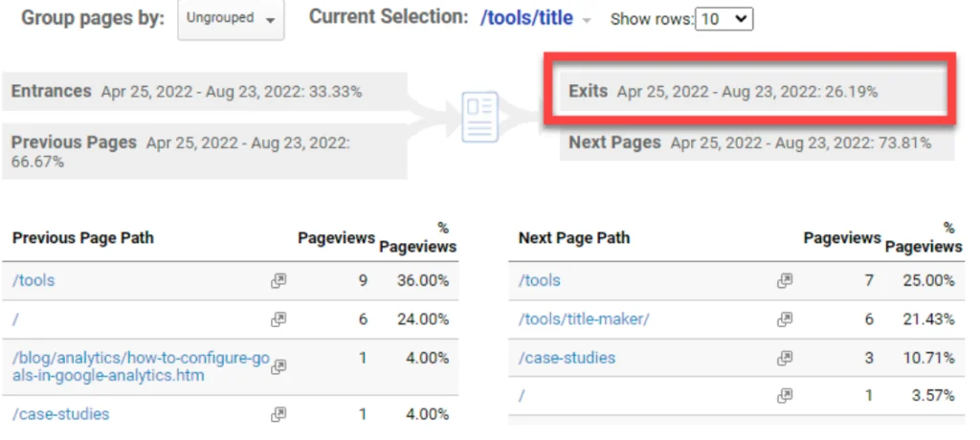Click pop-out icon for next page / row
980x440 pixels.
[x=785, y=395]
